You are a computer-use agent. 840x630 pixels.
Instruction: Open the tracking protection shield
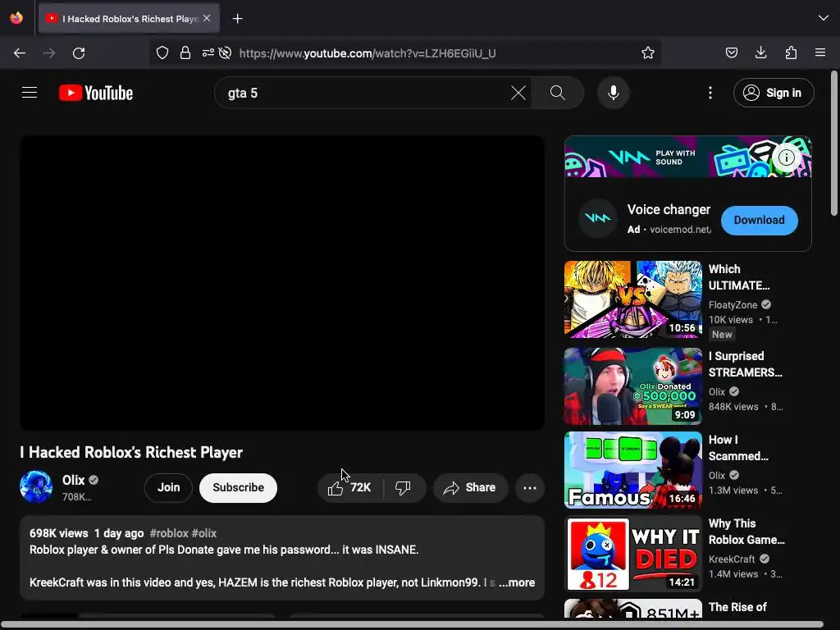[162, 52]
